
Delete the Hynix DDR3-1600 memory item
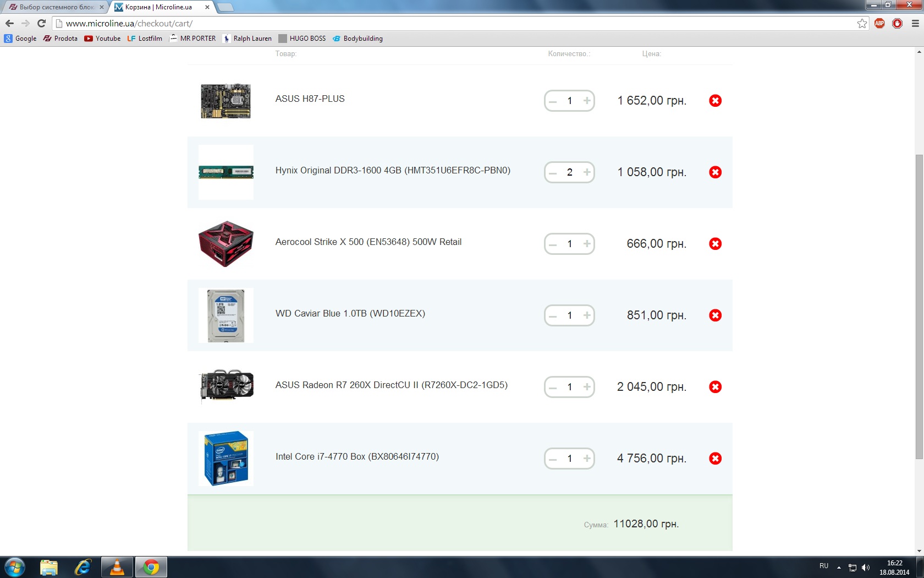point(715,172)
